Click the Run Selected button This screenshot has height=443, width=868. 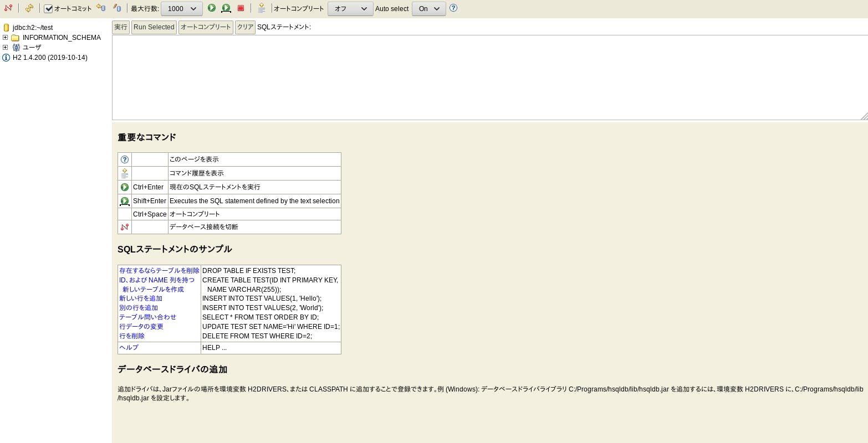tap(154, 27)
